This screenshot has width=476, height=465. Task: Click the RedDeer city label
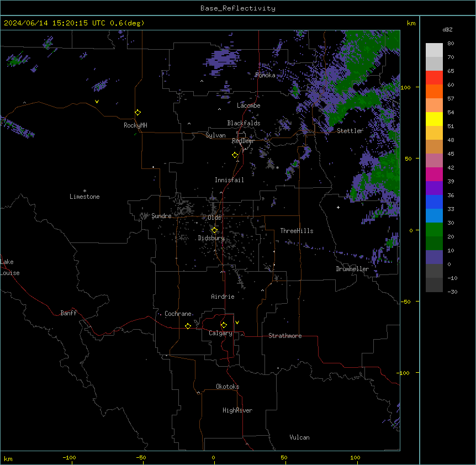click(x=243, y=141)
